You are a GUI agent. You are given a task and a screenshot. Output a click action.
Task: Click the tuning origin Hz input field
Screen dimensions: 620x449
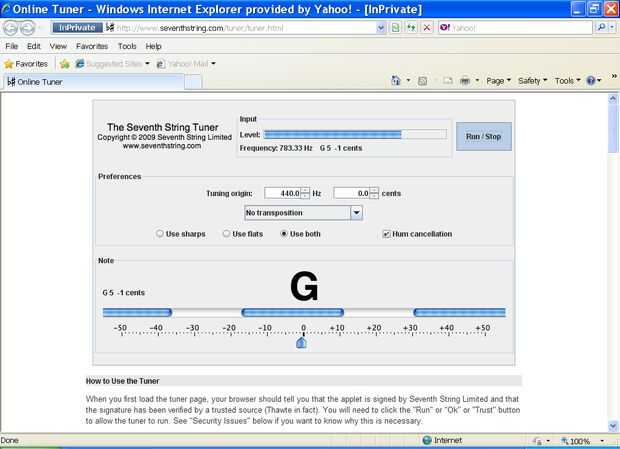(283, 193)
